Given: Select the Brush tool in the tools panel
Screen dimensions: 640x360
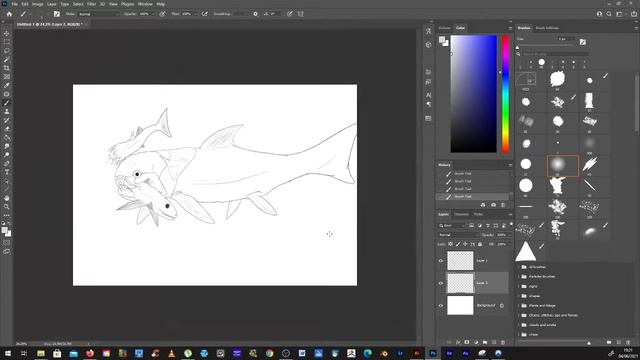Looking at the screenshot, I should tap(7, 103).
